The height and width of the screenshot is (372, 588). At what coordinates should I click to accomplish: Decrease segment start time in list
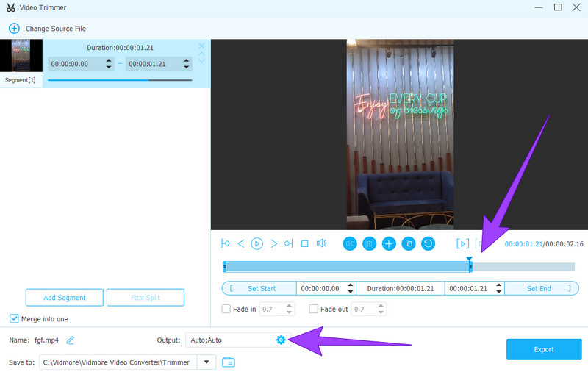(109, 67)
